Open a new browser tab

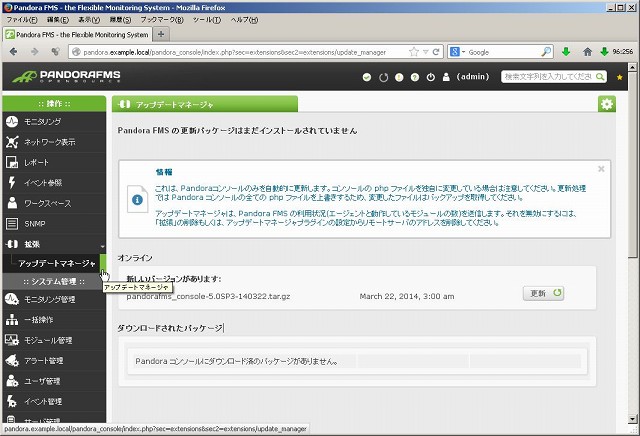coord(161,34)
